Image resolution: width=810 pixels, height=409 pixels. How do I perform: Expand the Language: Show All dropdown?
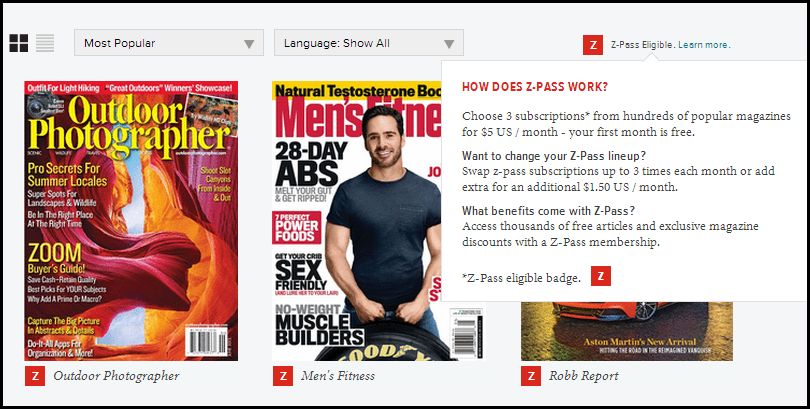click(369, 42)
